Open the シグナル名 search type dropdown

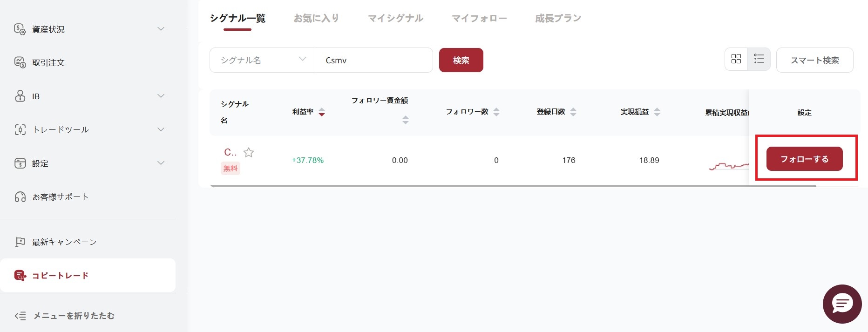[x=262, y=60]
